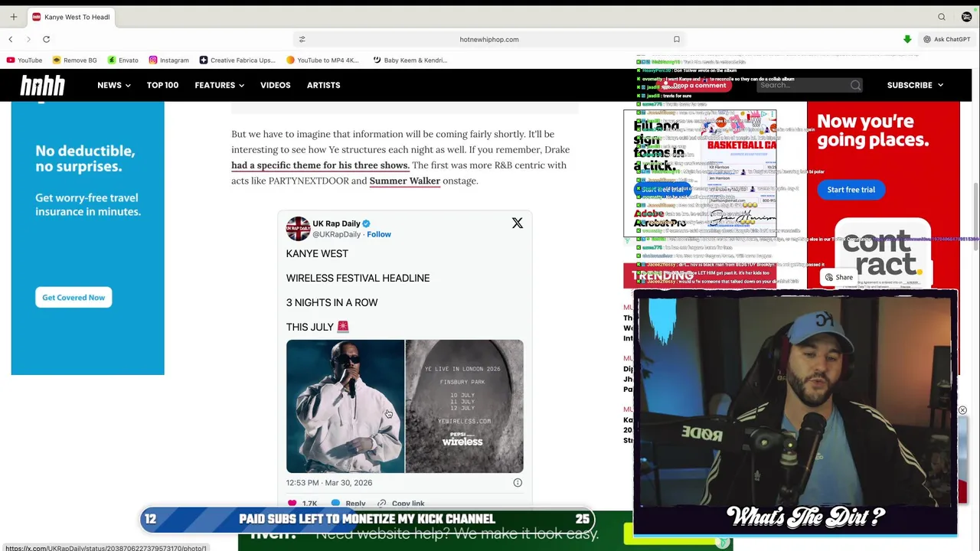980x551 pixels.
Task: Open a new browser tab with plus icon
Action: coord(13,17)
